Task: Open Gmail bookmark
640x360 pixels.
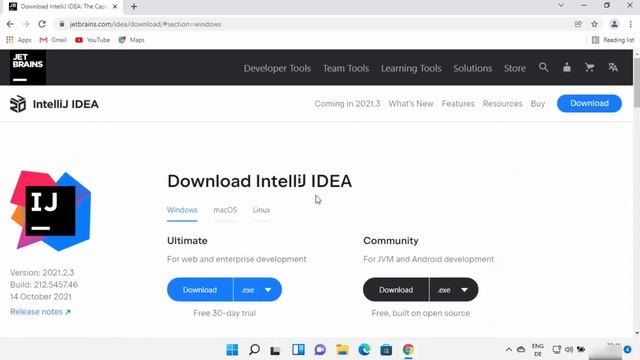Action: coord(53,40)
